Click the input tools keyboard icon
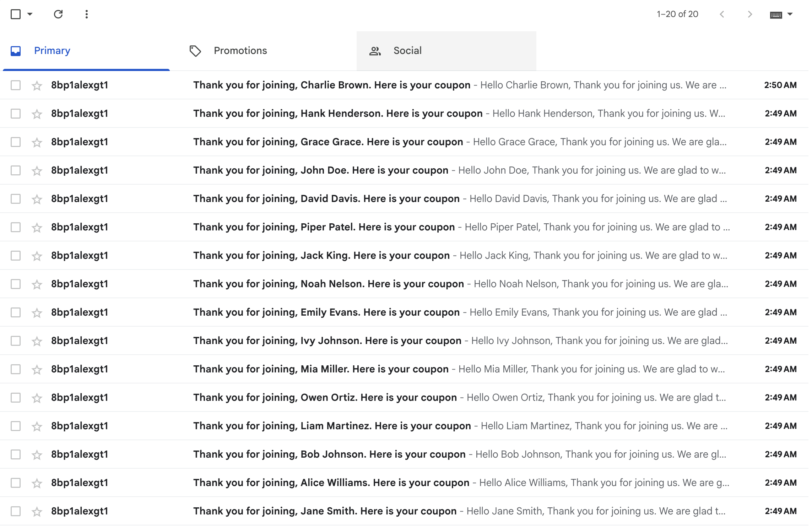Screen dimensions: 812x529 tap(776, 15)
